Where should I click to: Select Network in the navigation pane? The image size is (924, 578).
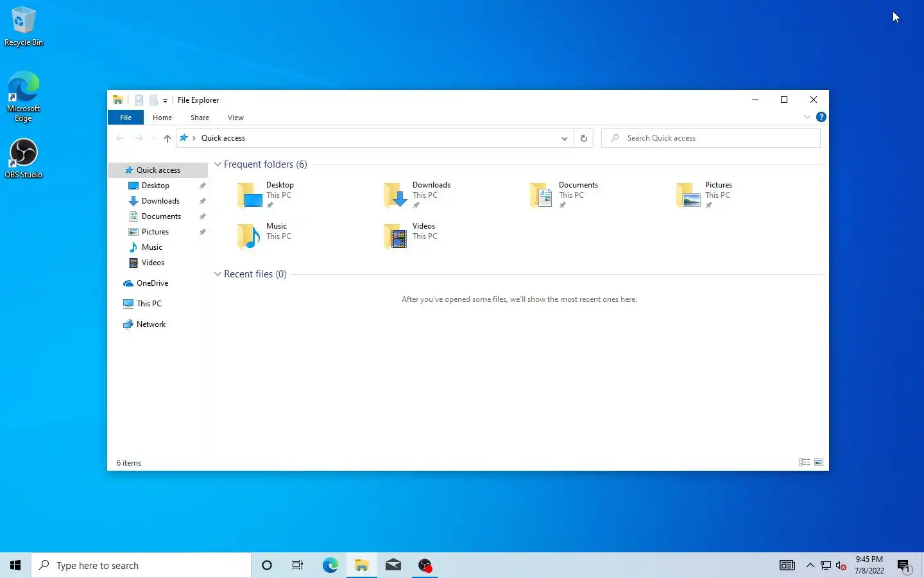(151, 324)
